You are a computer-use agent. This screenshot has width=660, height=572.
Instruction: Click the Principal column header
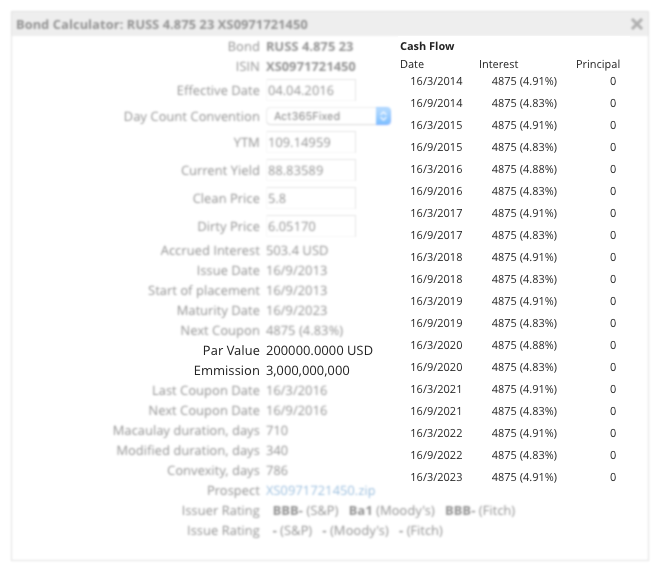coord(598,64)
